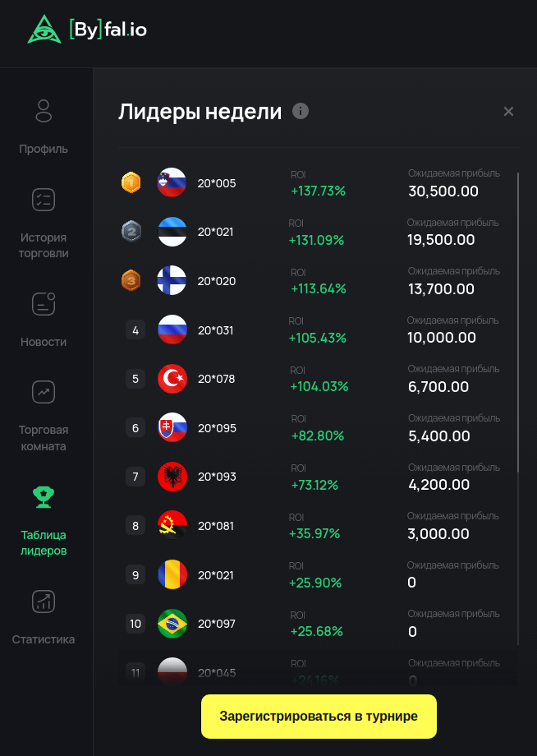Click the Albanian flag for trader 20*093

172,477
